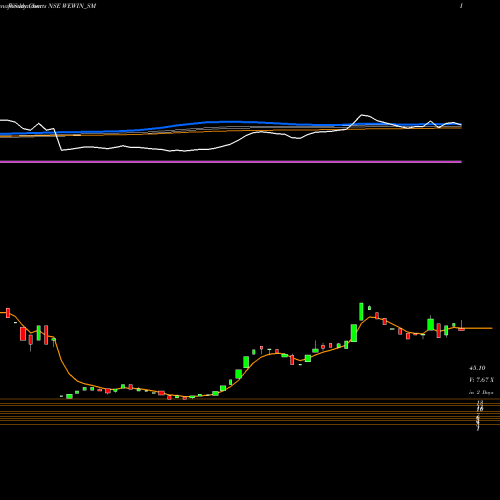Click the magenta horizontal indicator line
Image resolution: width=500 pixels, height=500 pixels.
coord(231,162)
